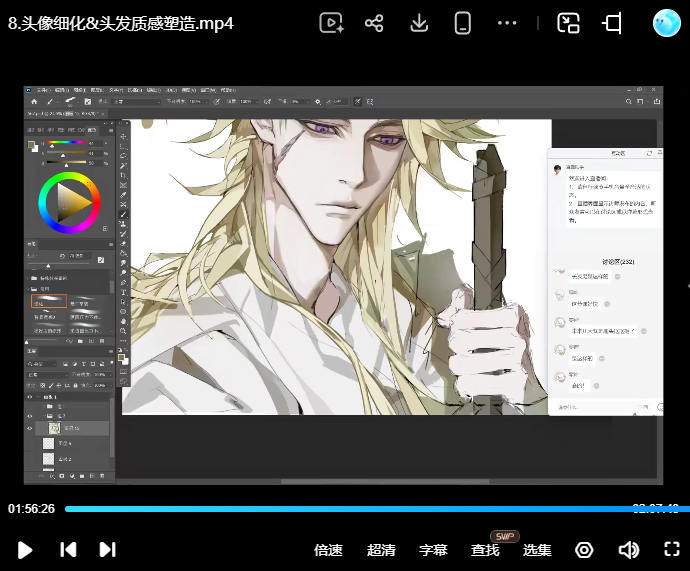
Task: Open smoothing options gear
Action: 318,102
